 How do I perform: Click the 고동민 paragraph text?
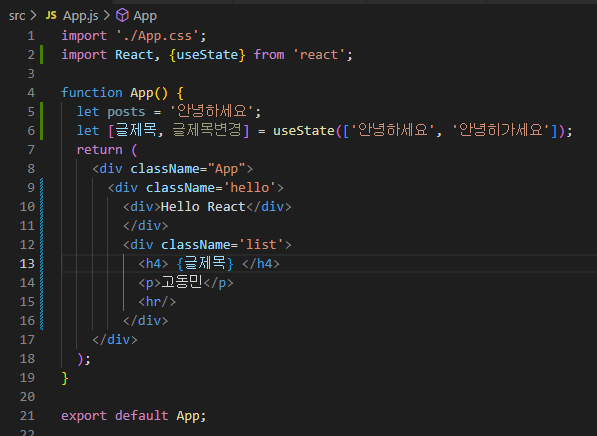[x=182, y=283]
